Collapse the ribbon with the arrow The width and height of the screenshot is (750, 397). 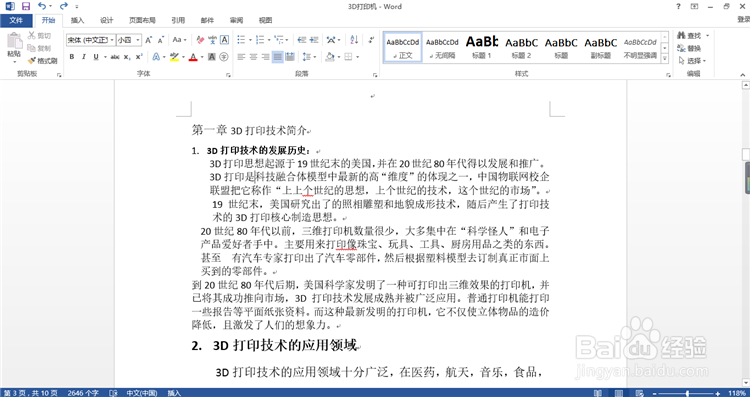click(x=743, y=75)
